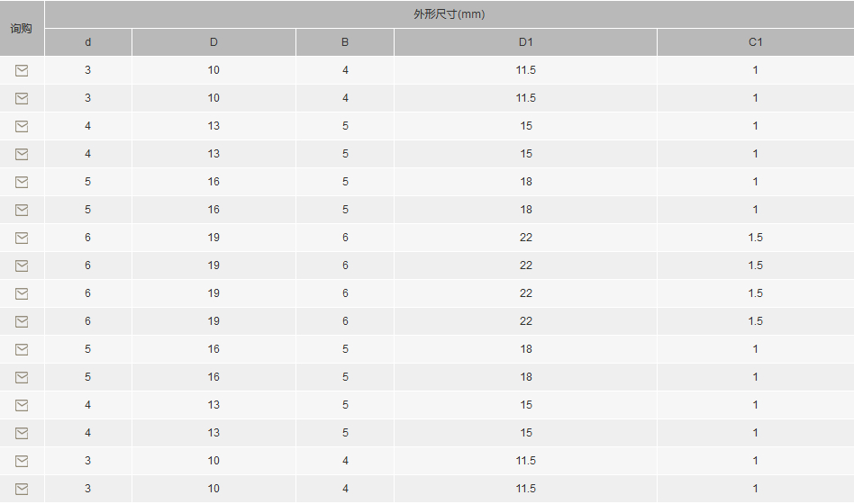Click inquiry envelope icon in first data row

tap(22, 70)
